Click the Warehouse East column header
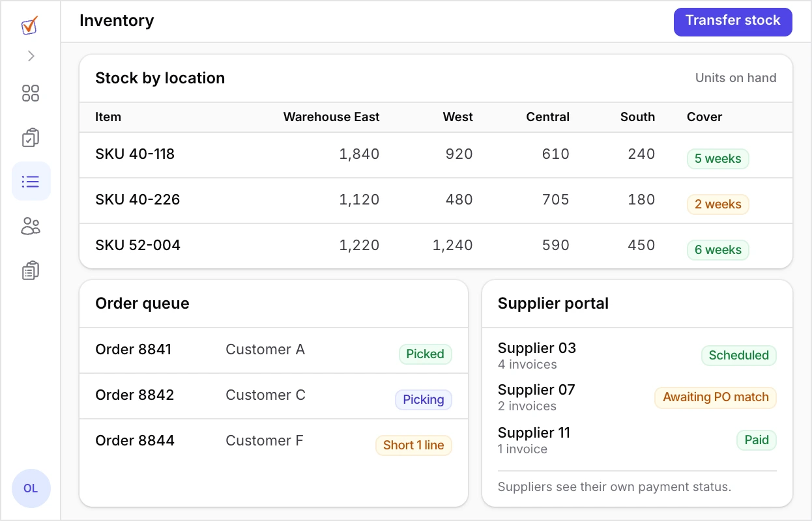Screen dimensions: 812x521 coord(331,117)
